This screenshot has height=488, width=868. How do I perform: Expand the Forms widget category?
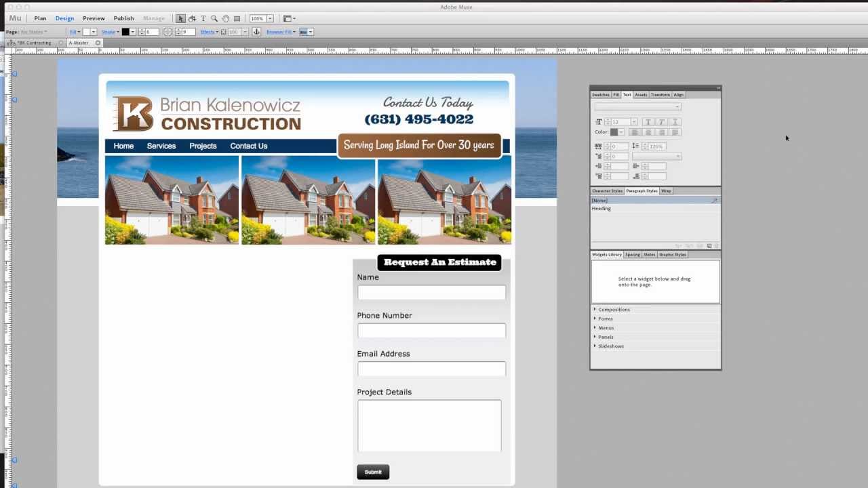(595, 319)
